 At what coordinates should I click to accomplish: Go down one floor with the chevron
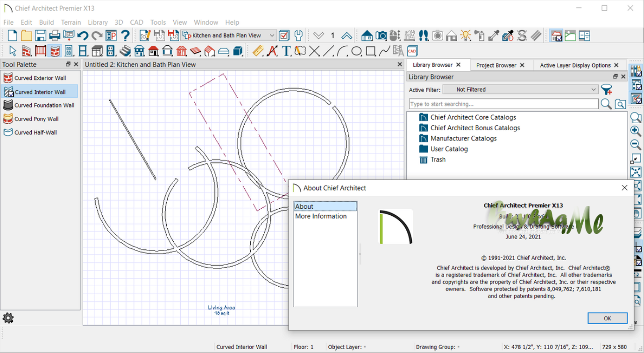318,35
